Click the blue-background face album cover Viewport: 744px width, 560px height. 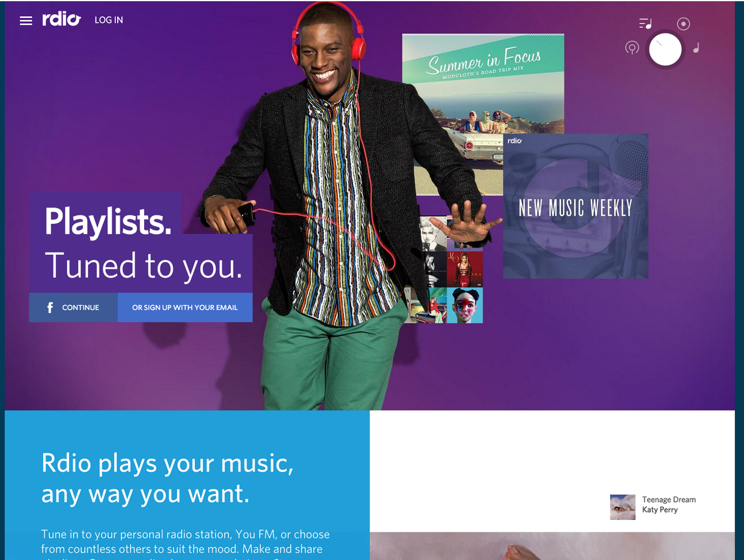tap(465, 305)
